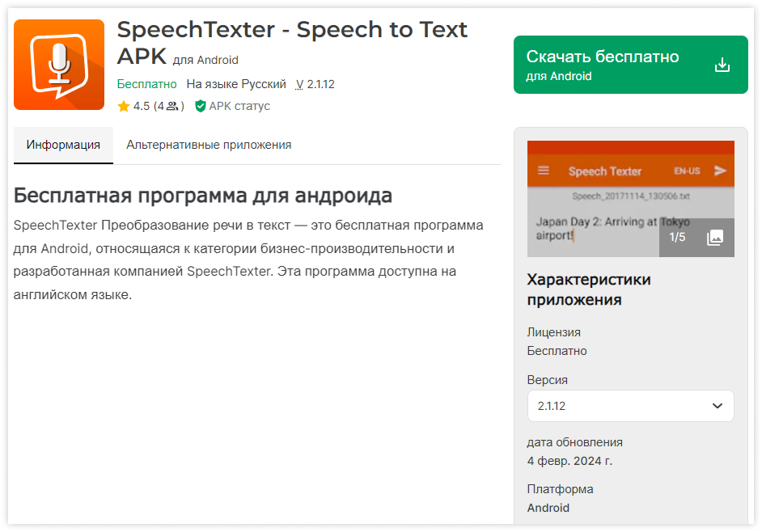Expand the version list chevron arrow
The image size is (762, 532).
click(x=718, y=406)
